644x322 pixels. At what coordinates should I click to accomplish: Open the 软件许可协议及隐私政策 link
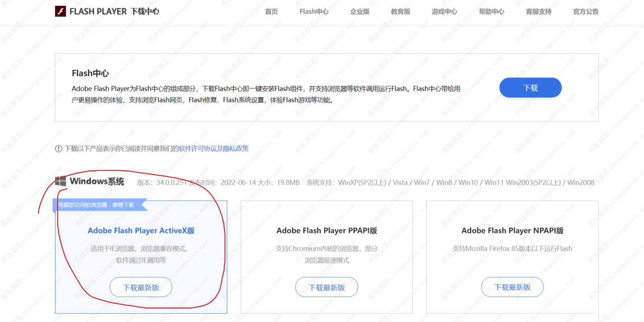[214, 149]
